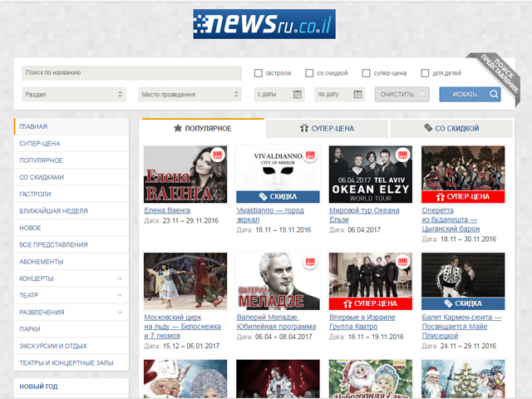This screenshot has height=399, width=532.
Task: Open the Новый год sidebar section
Action: (x=71, y=387)
